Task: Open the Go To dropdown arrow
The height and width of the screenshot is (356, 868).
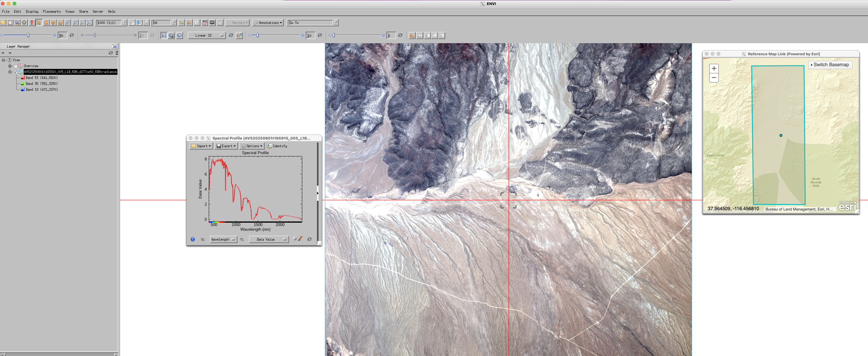Action: tap(335, 22)
